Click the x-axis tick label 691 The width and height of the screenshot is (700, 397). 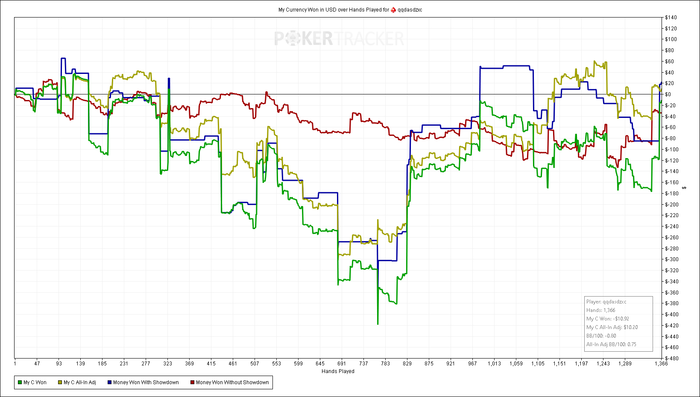click(x=342, y=364)
